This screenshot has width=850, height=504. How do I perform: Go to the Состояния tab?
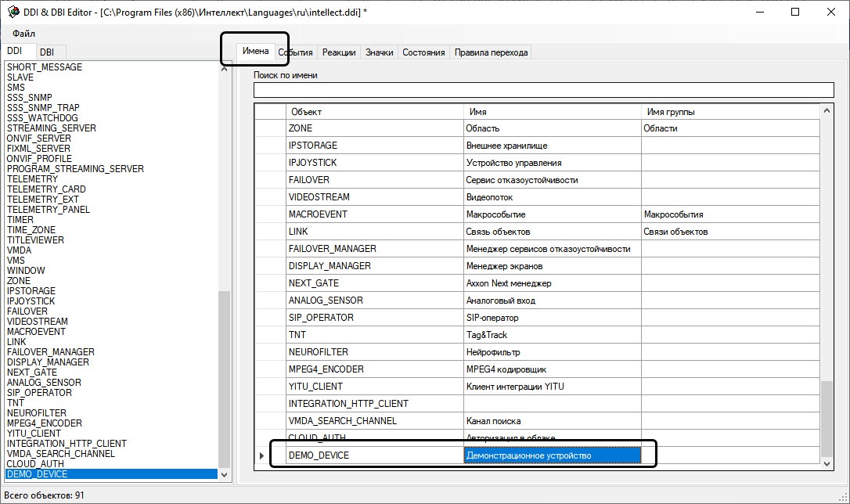point(423,52)
